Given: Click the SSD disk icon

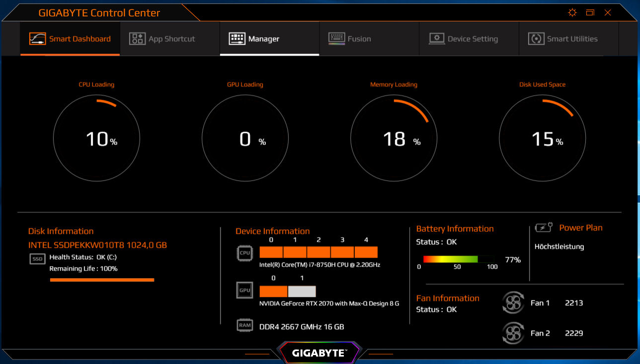Looking at the screenshot, I should (x=38, y=259).
